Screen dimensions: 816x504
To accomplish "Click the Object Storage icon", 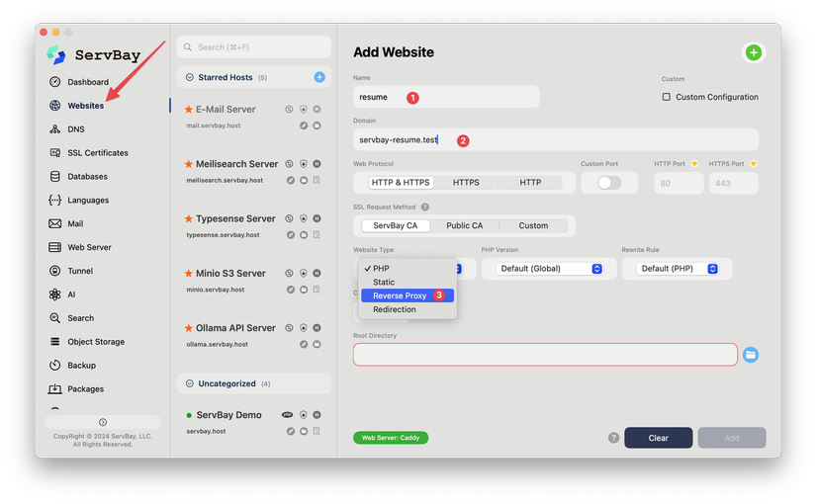I will coord(54,341).
